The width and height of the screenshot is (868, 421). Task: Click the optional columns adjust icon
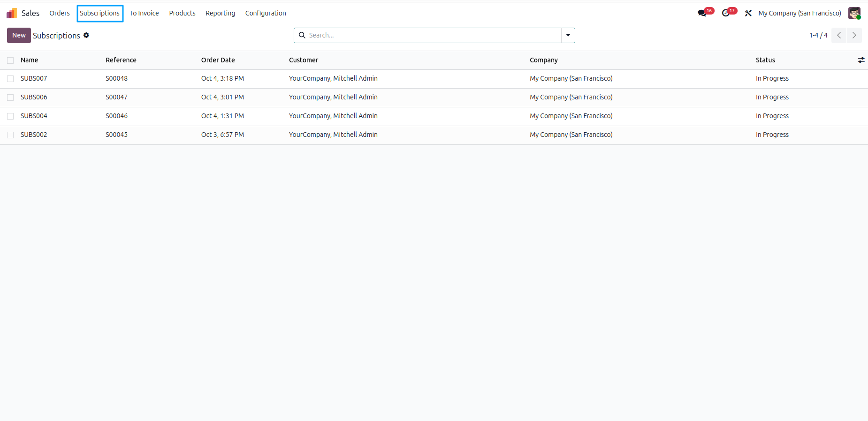(861, 60)
